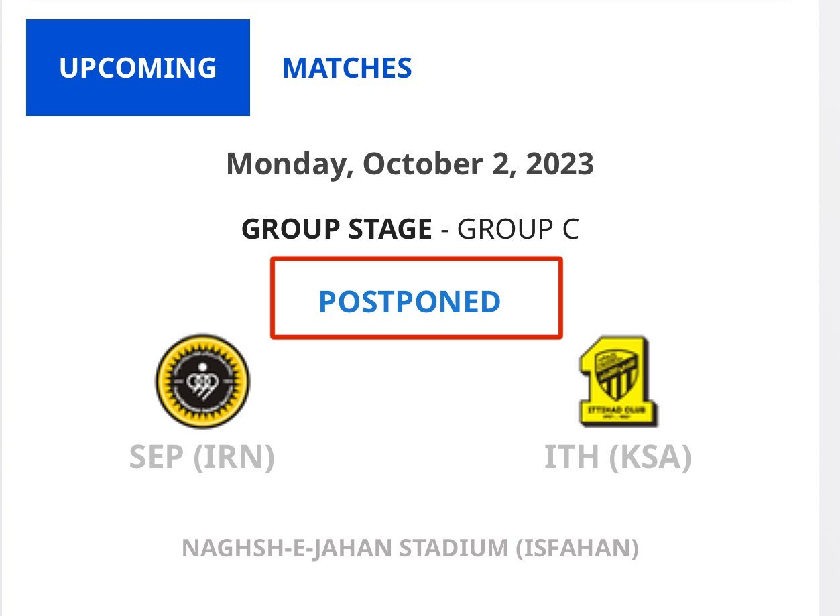Select the GROUP C text

(518, 230)
